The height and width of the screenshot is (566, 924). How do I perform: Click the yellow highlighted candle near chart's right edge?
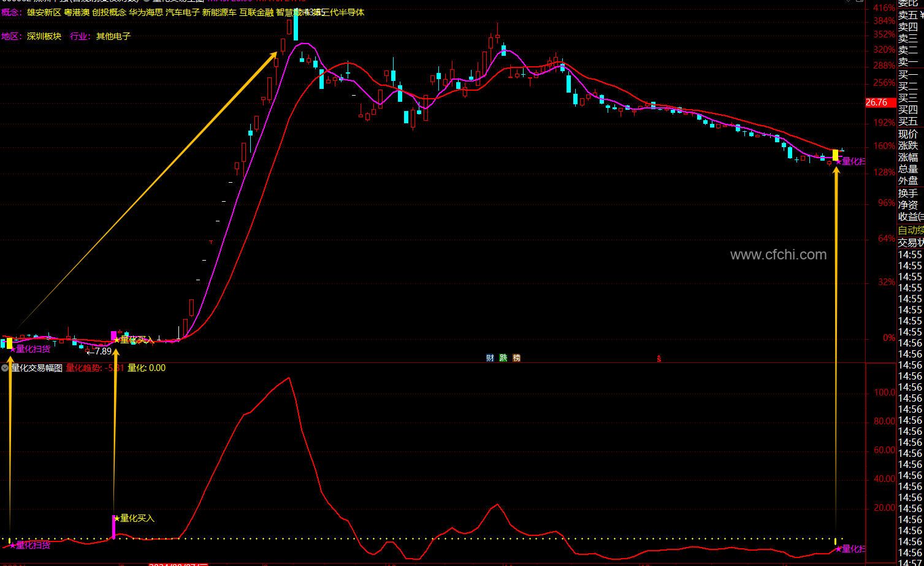click(x=835, y=155)
